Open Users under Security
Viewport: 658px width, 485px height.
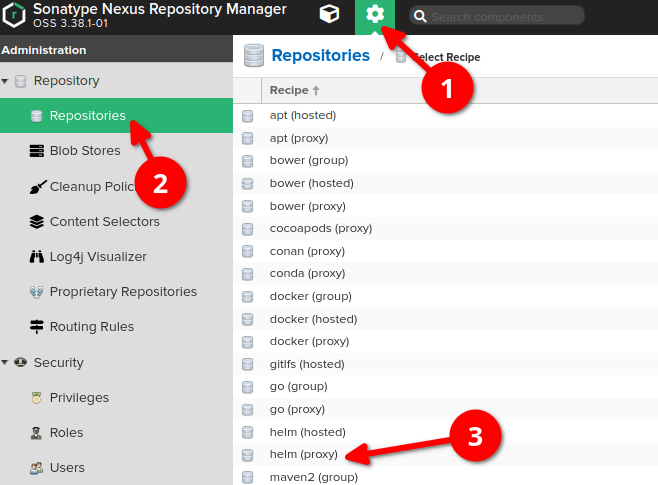pos(67,467)
